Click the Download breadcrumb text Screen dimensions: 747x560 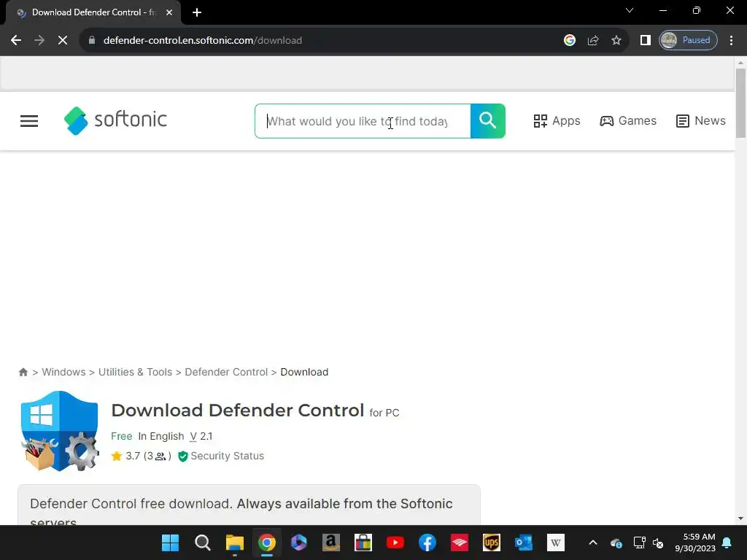(x=304, y=372)
